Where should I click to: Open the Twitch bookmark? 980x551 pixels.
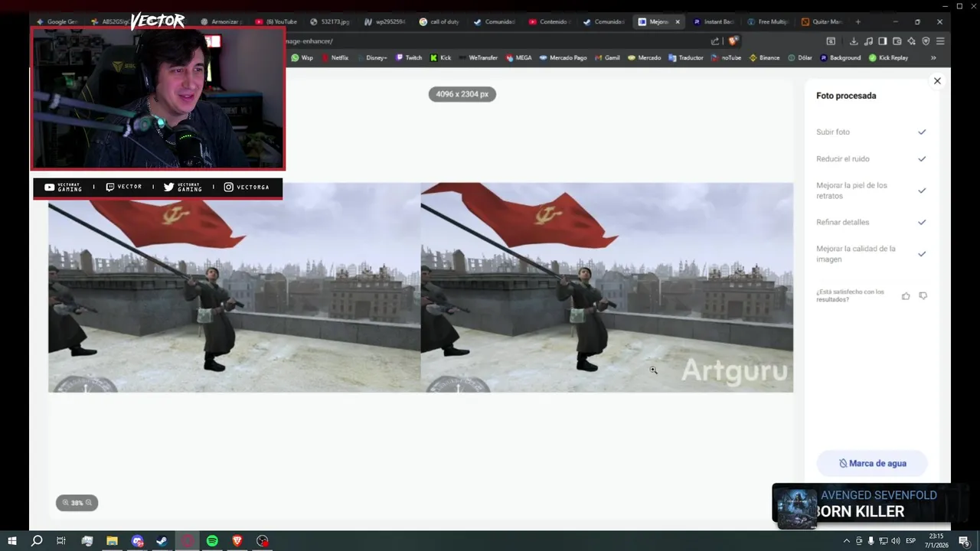[409, 58]
